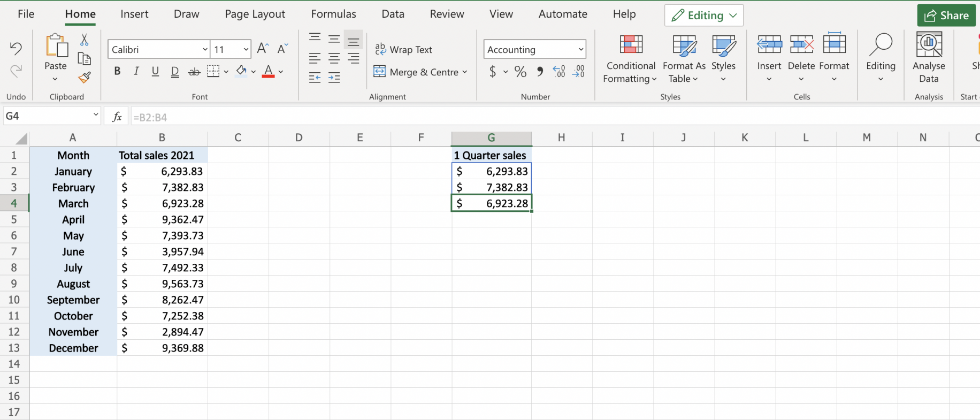
Task: Click the Conditional Formatting button
Action: [x=630, y=58]
